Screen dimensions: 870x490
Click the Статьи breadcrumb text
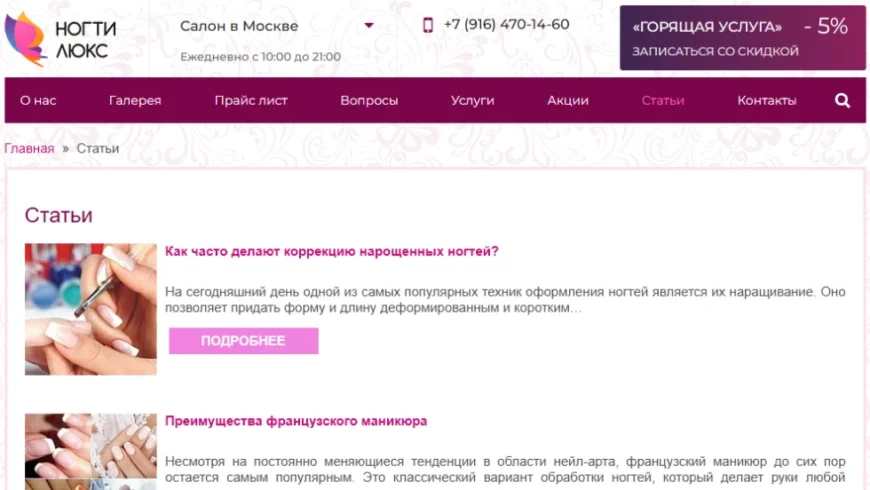click(98, 149)
